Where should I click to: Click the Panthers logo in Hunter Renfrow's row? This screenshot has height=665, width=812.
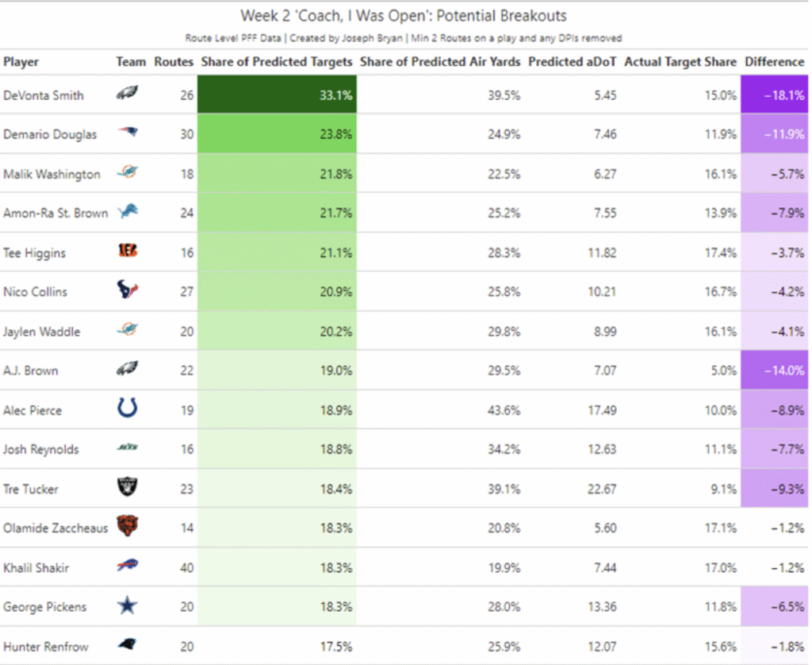point(127,646)
